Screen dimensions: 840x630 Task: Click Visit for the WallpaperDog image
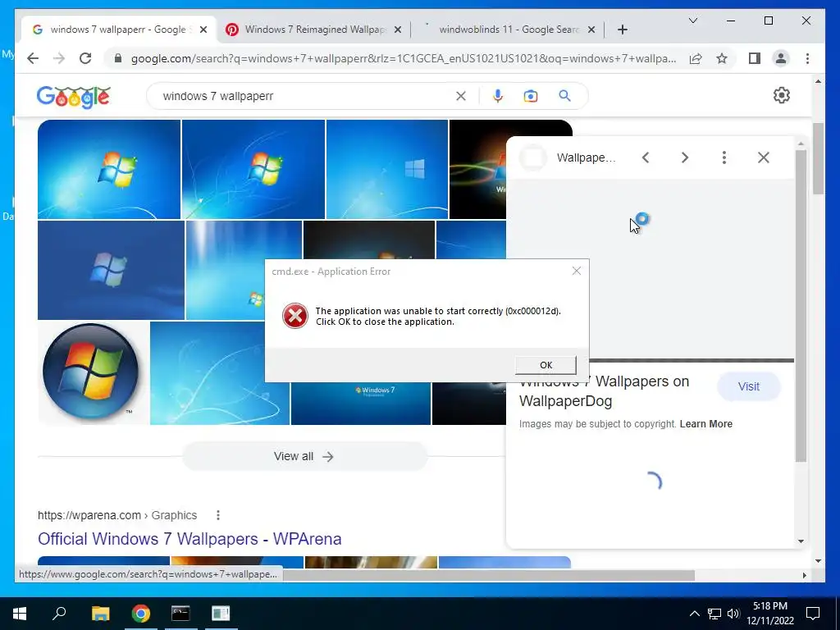click(748, 387)
